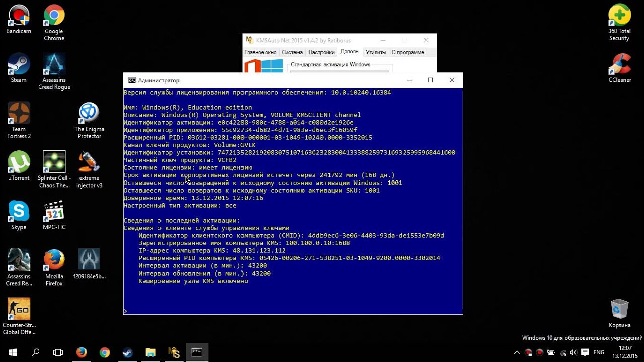Open MPC-HC media player icon

[x=54, y=215]
